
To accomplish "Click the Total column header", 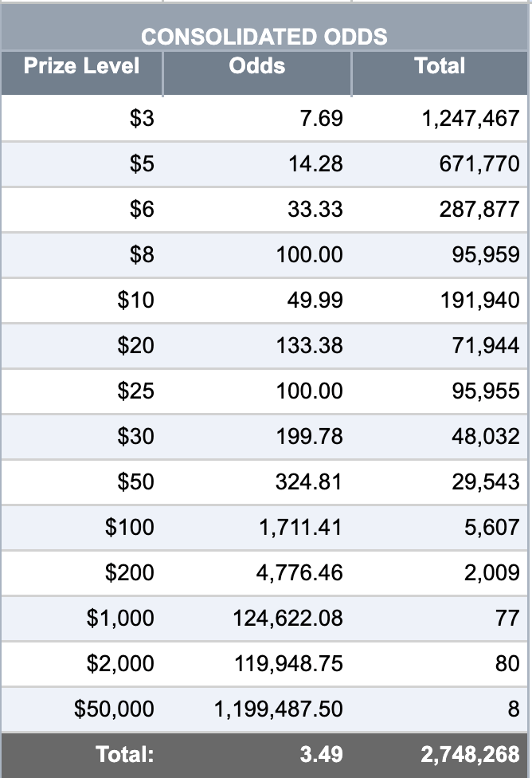I will (x=440, y=66).
